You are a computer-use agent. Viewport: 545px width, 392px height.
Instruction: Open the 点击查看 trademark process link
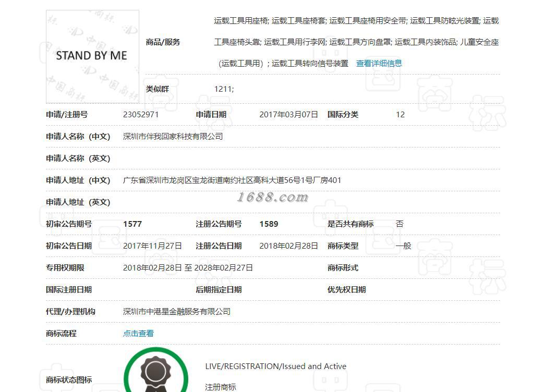coord(138,333)
